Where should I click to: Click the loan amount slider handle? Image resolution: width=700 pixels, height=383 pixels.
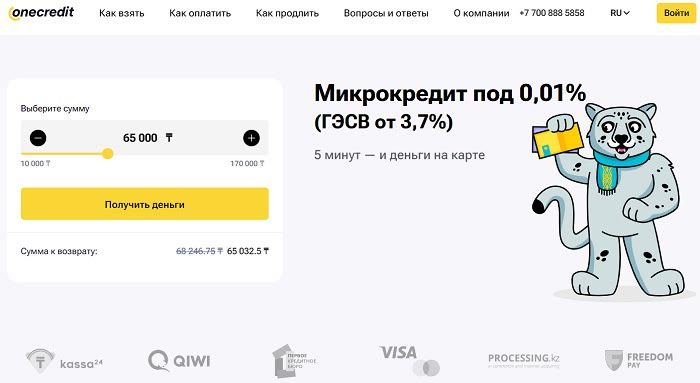point(107,154)
